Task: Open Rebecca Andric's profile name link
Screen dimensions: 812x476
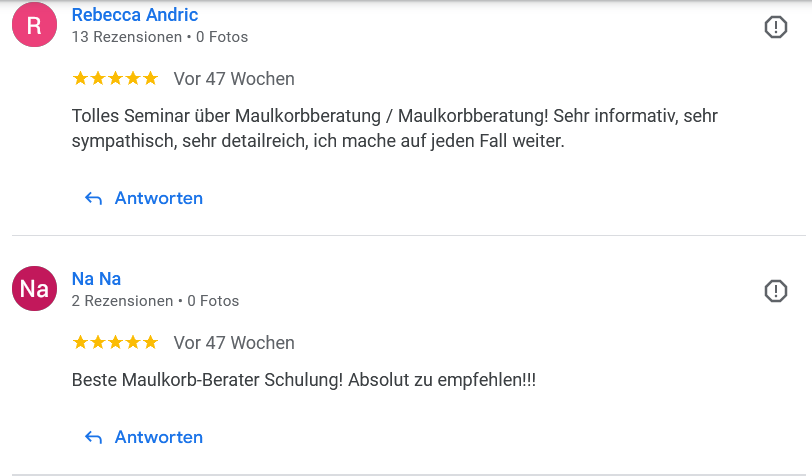Action: [x=135, y=15]
